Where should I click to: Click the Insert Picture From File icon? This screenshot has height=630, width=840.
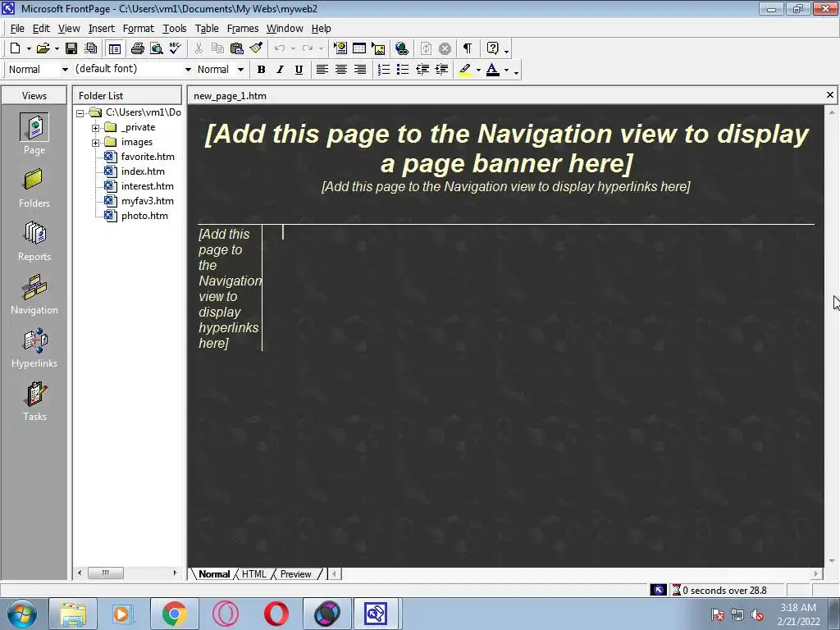379,48
